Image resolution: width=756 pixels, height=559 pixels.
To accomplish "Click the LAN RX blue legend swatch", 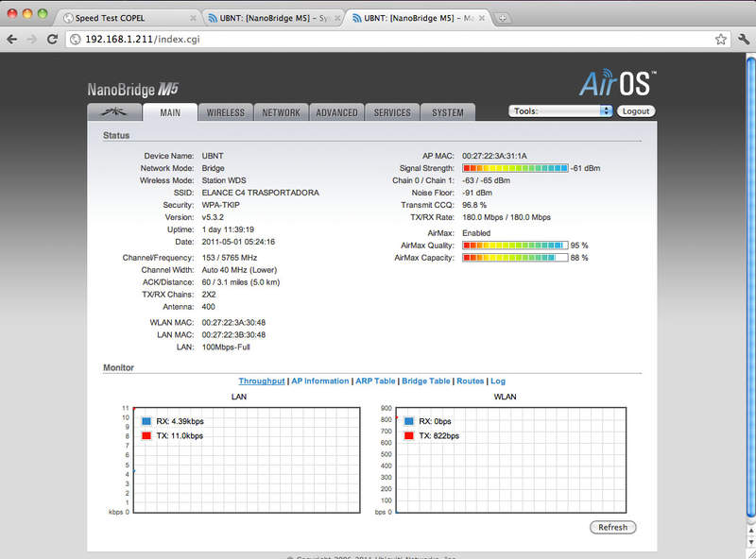I will (146, 421).
